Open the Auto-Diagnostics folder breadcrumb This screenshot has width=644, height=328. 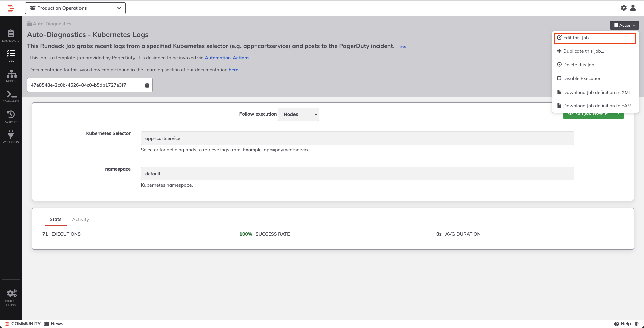pos(49,24)
